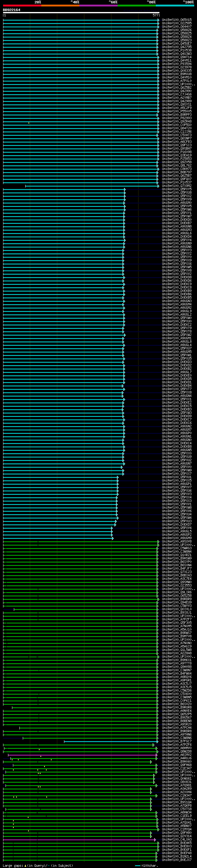
Task: Select hit label UniRef100_Q8L762
Action: tap(176, 165)
